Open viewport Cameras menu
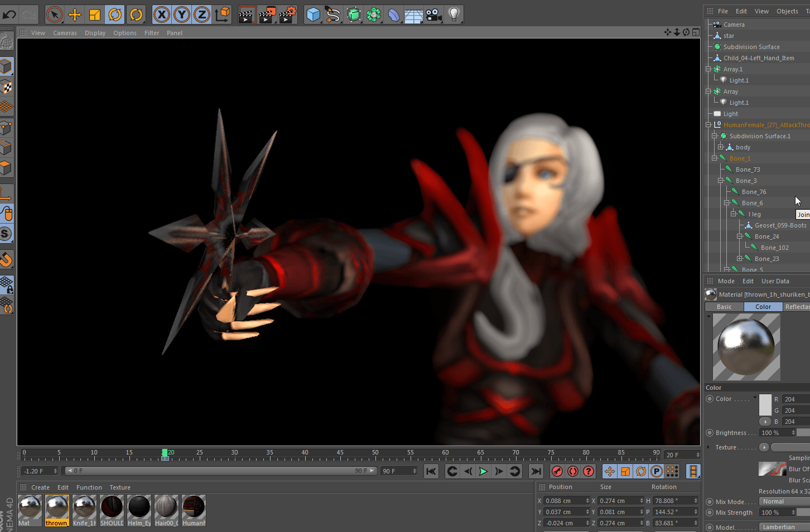Viewport: 810px width, 532px height. (x=65, y=33)
